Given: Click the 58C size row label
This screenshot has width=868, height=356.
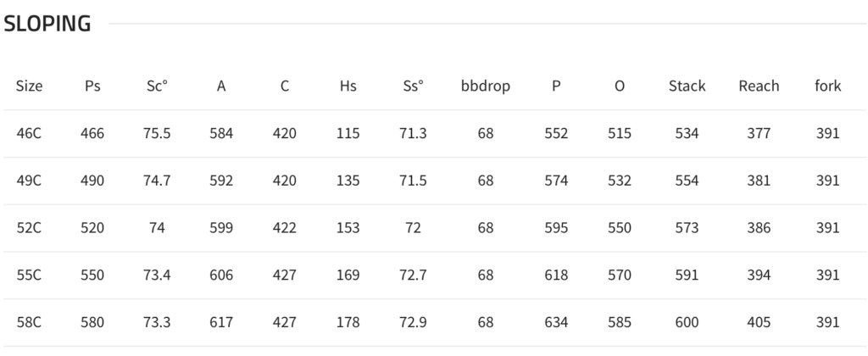Looking at the screenshot, I should pyautogui.click(x=29, y=322).
